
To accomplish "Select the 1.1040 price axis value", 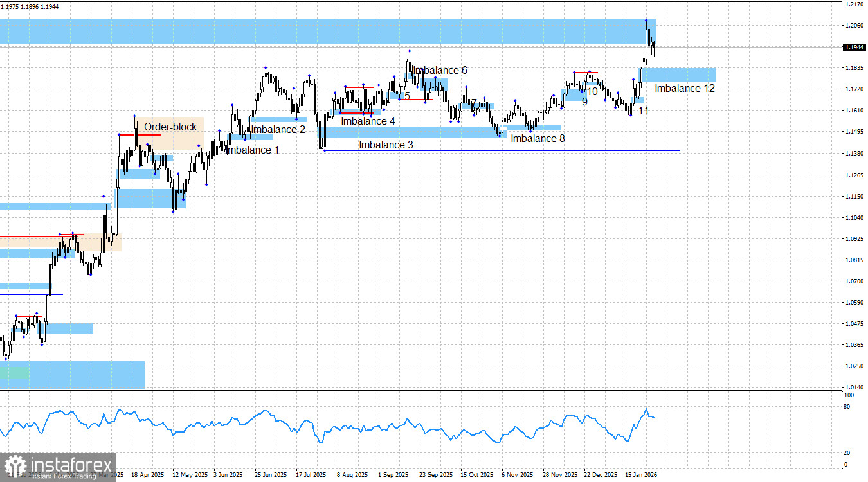I will point(854,217).
